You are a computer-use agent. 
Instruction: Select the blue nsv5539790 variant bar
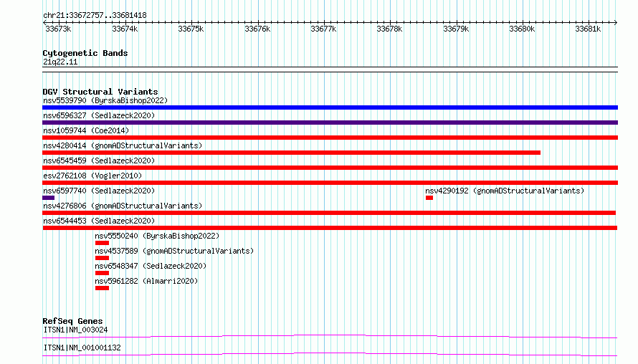pos(330,107)
